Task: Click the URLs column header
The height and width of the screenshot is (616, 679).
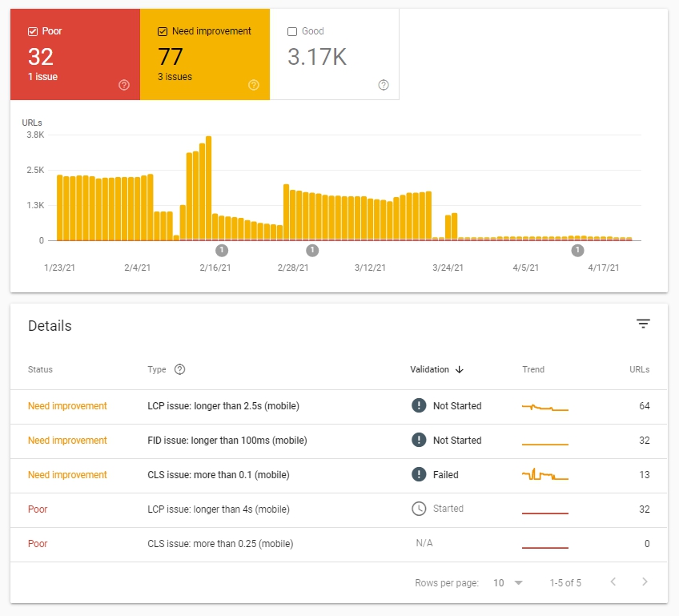Action: (639, 369)
